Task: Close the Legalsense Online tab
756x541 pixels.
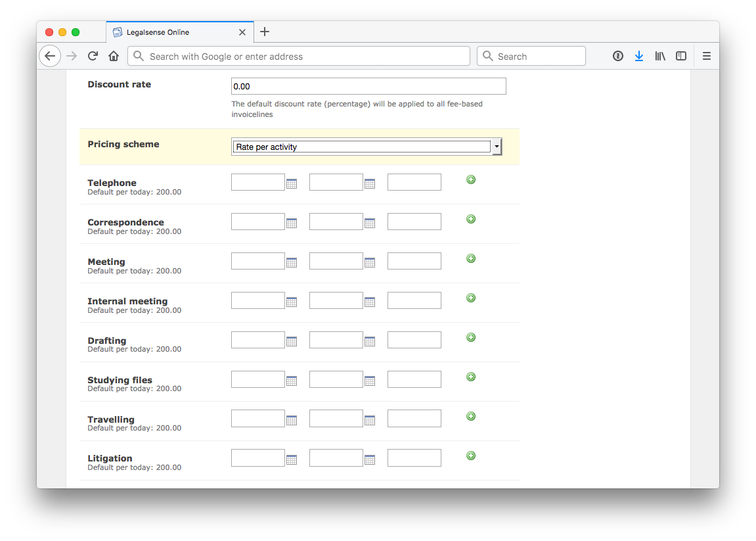Action: (x=242, y=32)
